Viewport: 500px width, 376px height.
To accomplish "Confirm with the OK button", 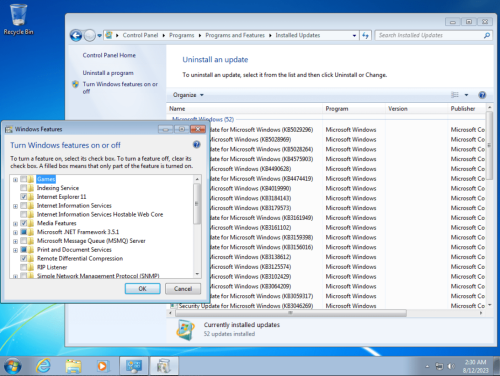I will 143,289.
